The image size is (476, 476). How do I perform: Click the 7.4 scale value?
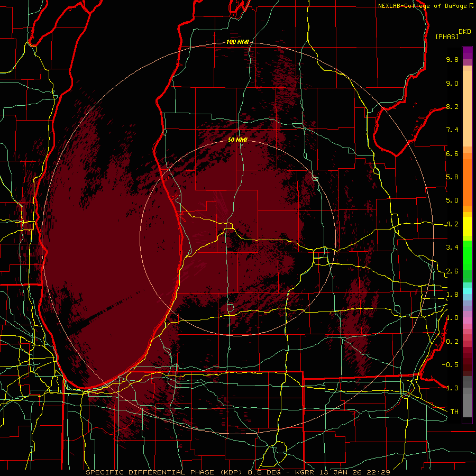452,130
